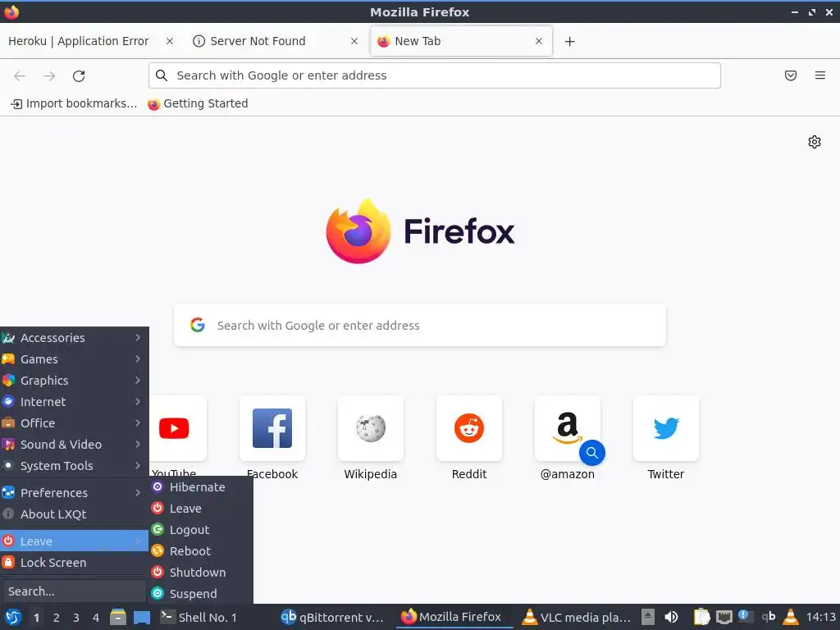
Task: Open the Getting Started bookmark
Action: pos(198,103)
